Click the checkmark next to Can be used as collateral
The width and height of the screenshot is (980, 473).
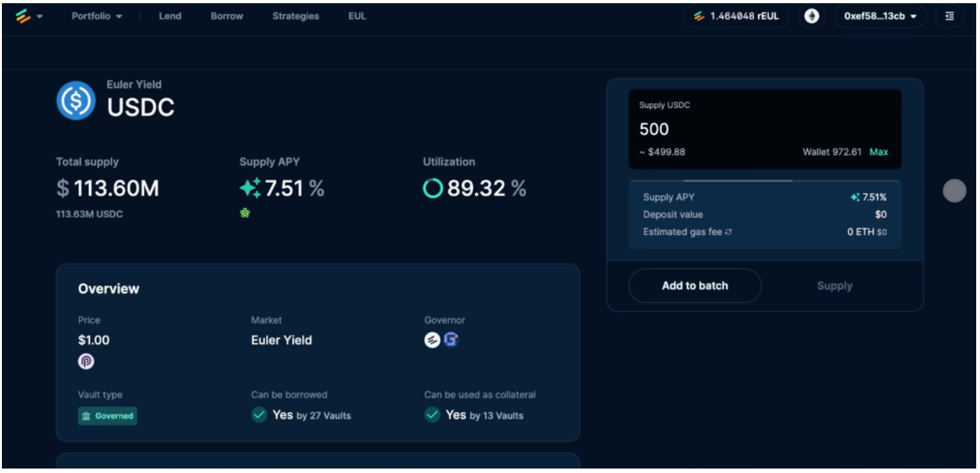coord(432,415)
